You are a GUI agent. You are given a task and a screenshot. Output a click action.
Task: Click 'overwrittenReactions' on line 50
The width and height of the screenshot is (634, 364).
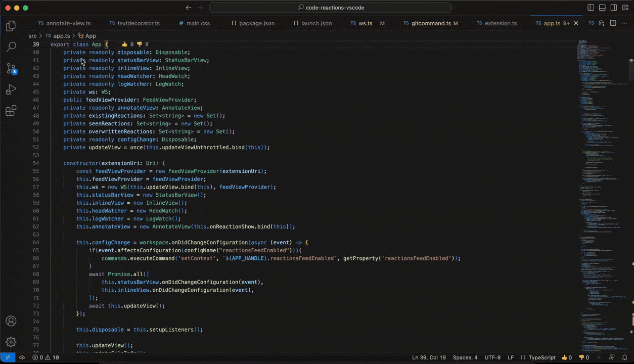120,131
